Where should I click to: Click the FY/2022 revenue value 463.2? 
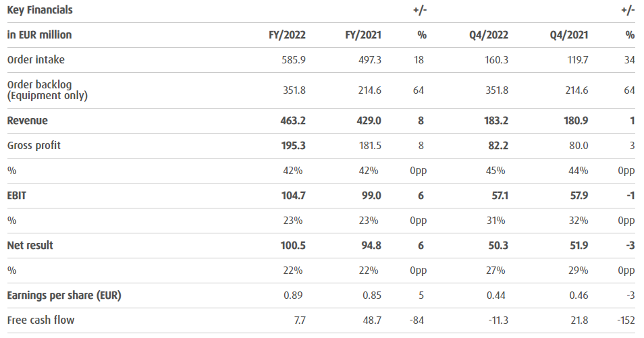pyautogui.click(x=293, y=121)
